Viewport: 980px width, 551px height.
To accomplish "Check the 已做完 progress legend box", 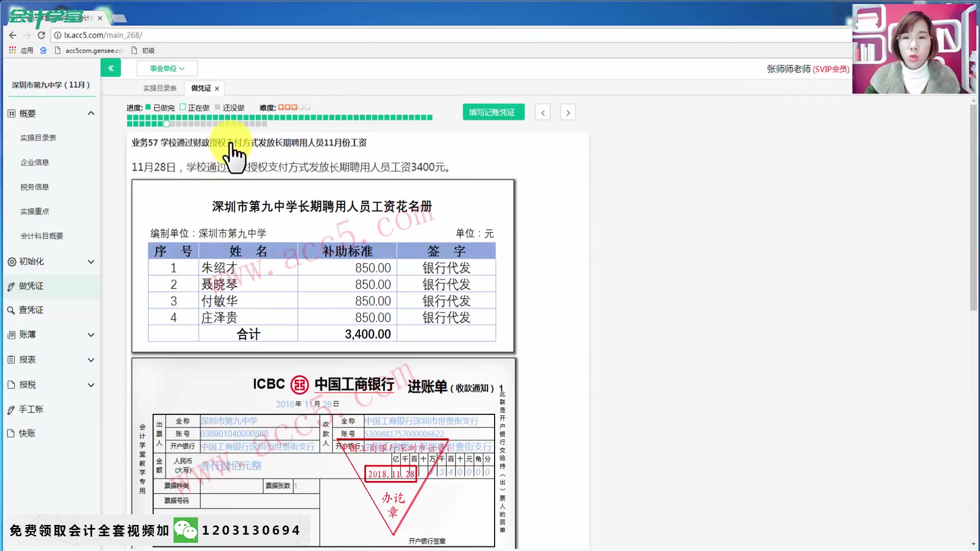I will [148, 107].
